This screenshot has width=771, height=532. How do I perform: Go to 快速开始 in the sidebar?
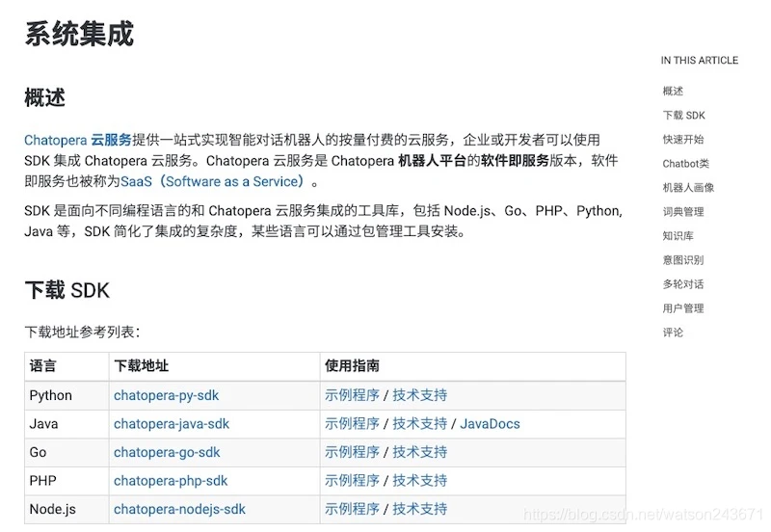tap(683, 139)
